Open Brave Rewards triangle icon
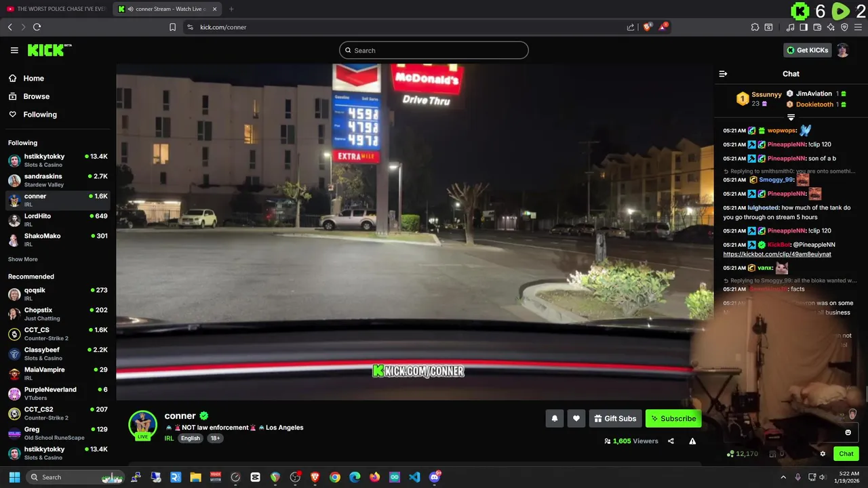Viewport: 868px width, 488px height. [663, 27]
